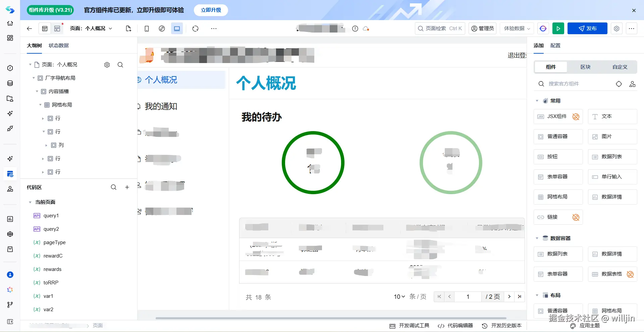Collapse the 当前页面 code group

tap(30, 202)
